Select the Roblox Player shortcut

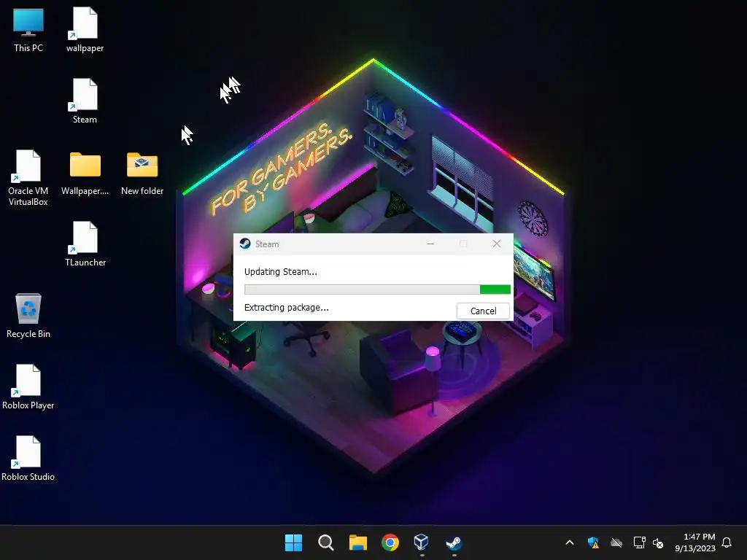(28, 387)
